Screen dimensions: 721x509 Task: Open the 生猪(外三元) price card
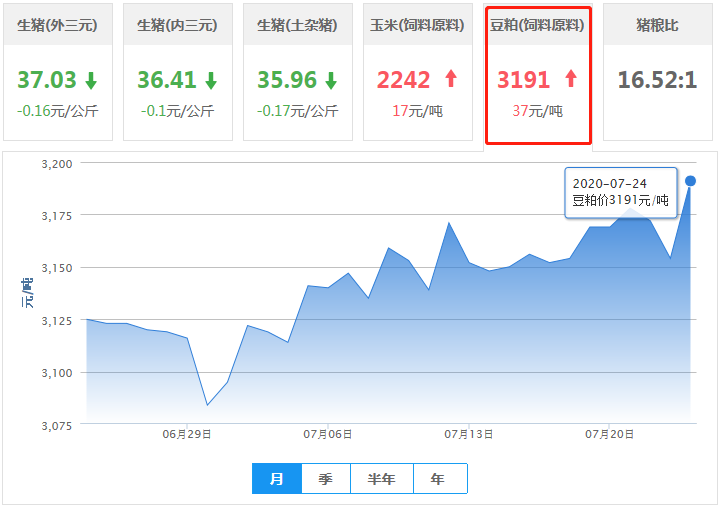[58, 25]
